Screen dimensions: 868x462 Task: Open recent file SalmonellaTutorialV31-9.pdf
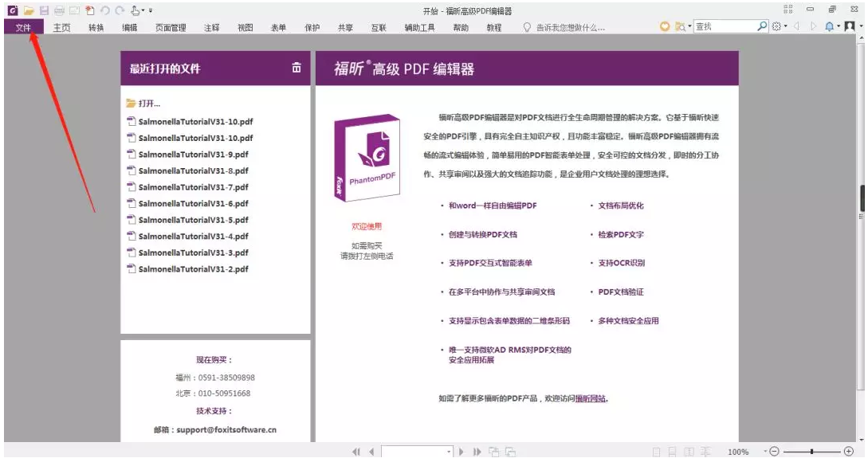point(193,155)
